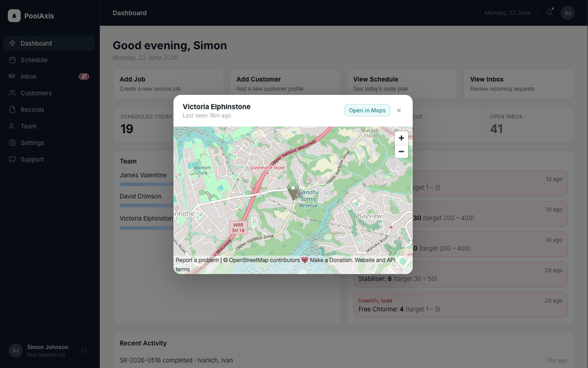Click the Add Job card
The width and height of the screenshot is (588, 368).
click(x=168, y=84)
